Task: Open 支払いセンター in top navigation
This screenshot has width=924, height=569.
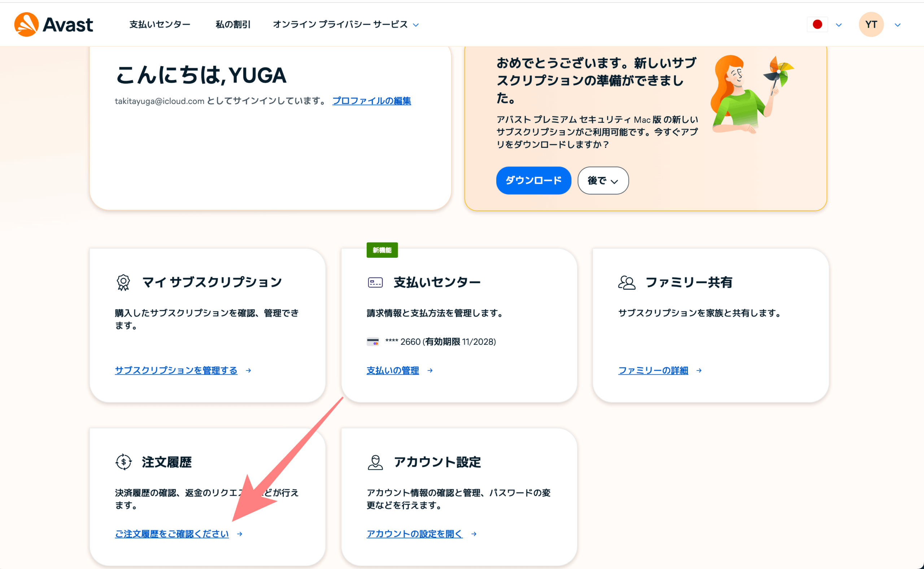Action: pos(160,25)
